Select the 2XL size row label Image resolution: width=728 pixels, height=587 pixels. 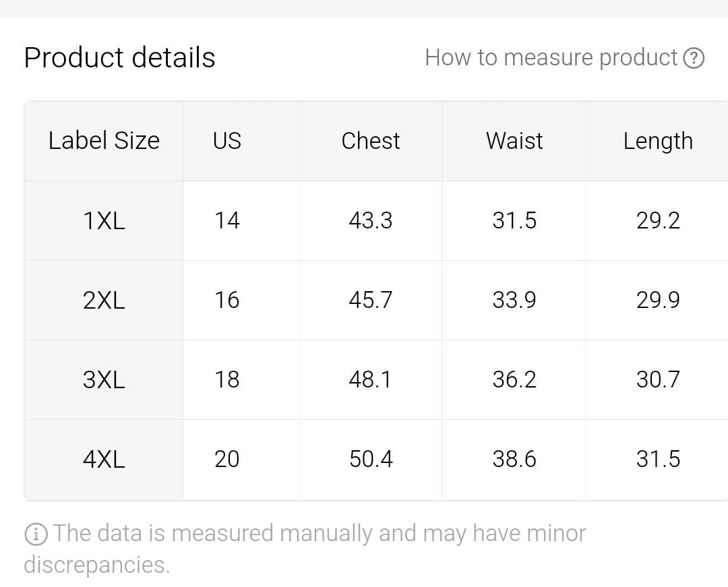[x=104, y=300]
